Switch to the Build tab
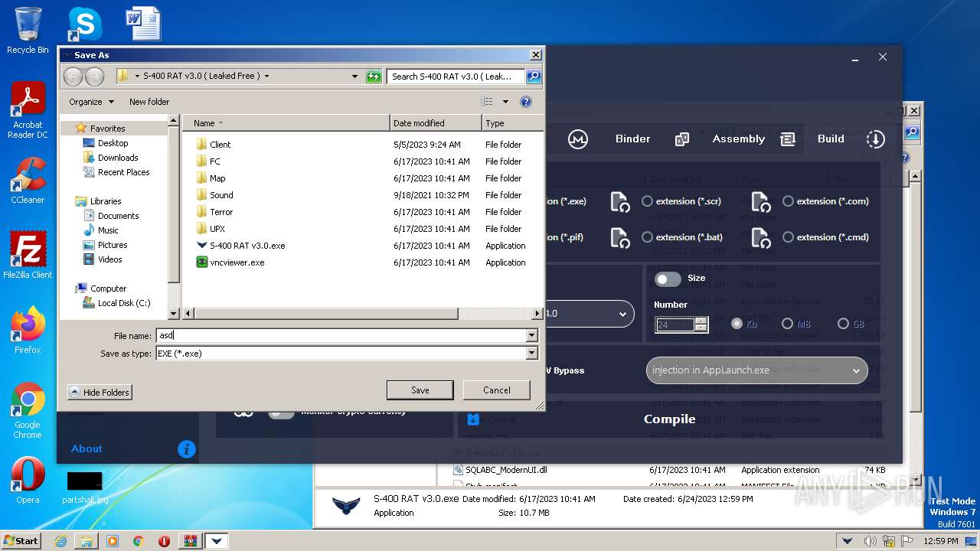Screen dimensions: 980x551 tap(831, 139)
